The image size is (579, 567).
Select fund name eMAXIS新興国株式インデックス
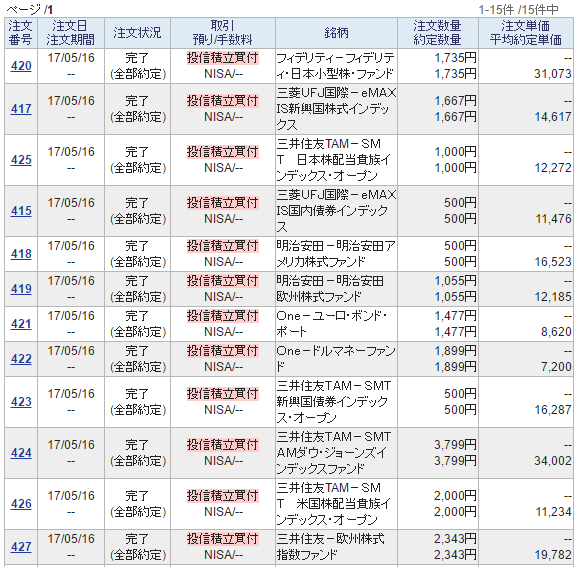(x=336, y=109)
